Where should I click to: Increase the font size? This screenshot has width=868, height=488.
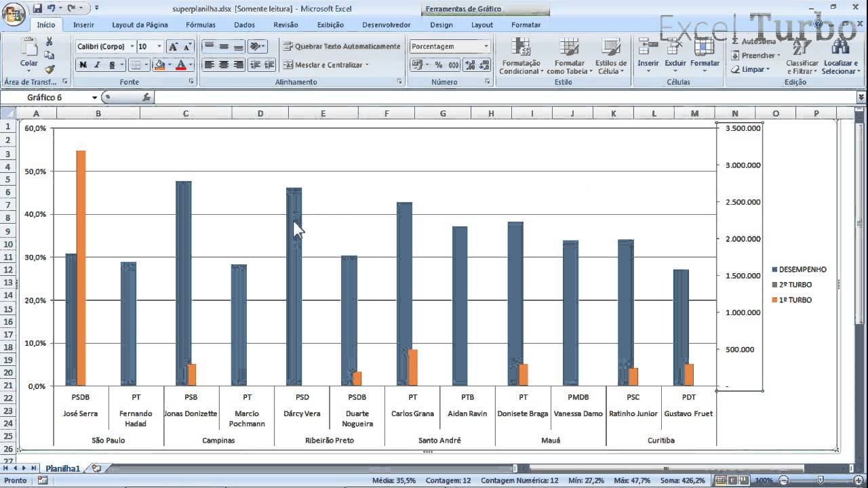pos(173,47)
